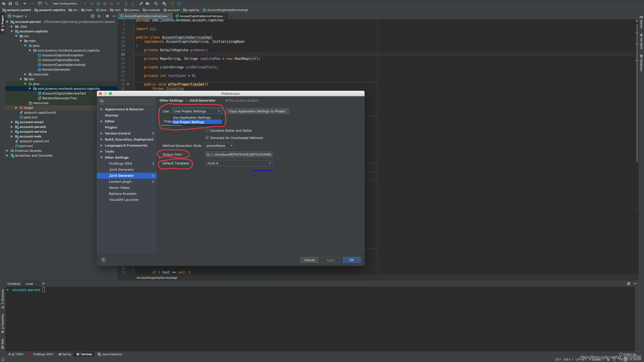Select Maven Helper in settings tree
644x362 pixels.
pos(119,188)
